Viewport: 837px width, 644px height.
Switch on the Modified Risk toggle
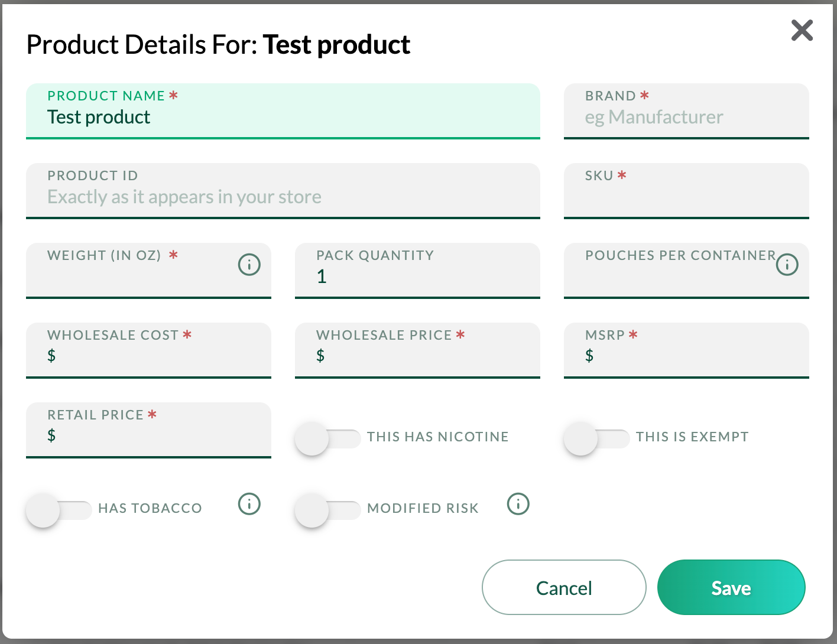[x=327, y=510]
